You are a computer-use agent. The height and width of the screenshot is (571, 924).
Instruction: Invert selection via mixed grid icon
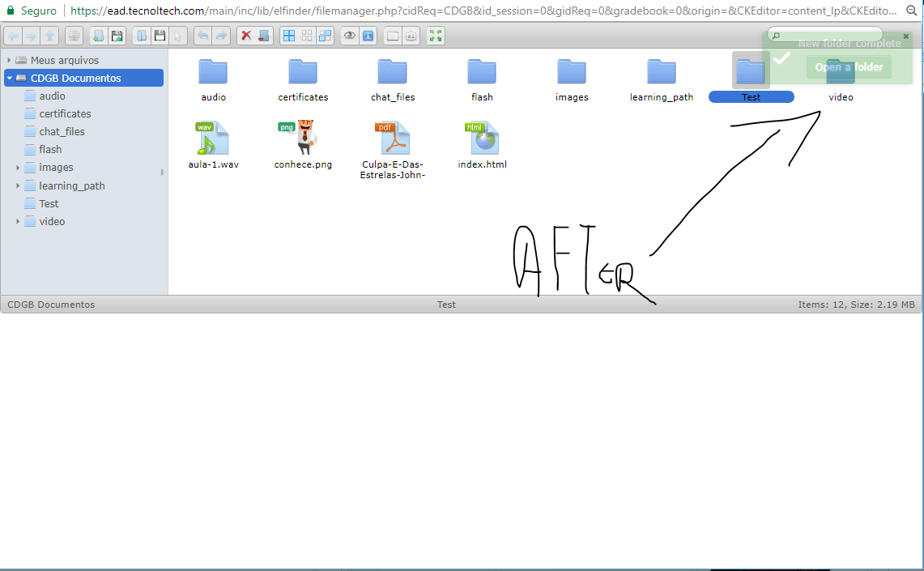(x=326, y=36)
